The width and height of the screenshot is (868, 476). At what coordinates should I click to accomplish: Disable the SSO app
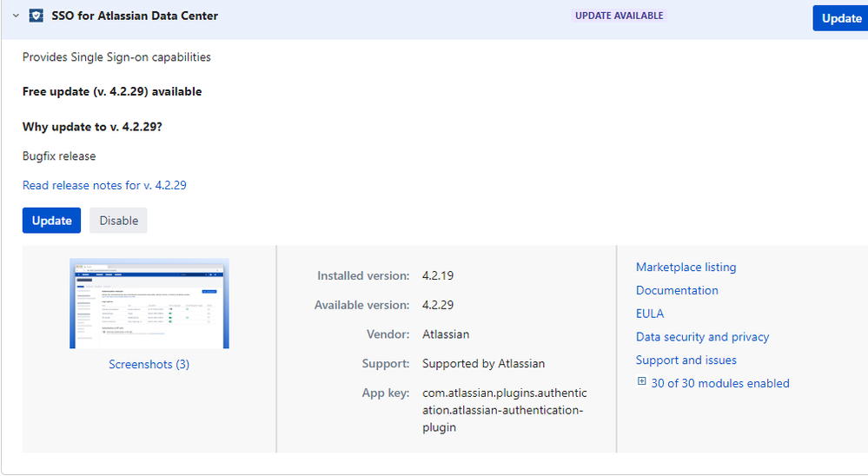118,221
